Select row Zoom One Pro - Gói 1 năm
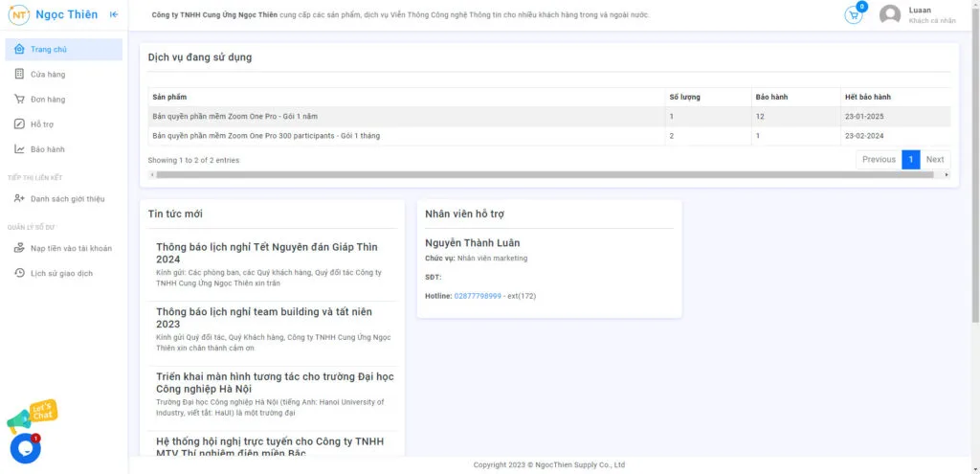Image resolution: width=980 pixels, height=474 pixels. (549, 116)
